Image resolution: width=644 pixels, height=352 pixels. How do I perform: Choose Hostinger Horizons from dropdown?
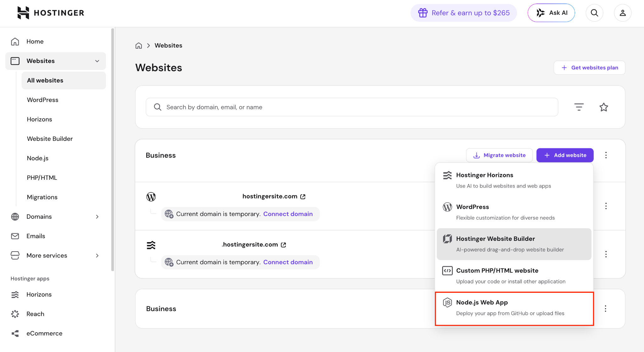tap(514, 180)
